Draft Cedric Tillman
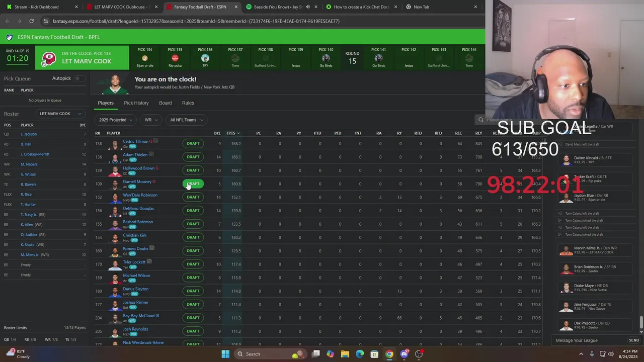Image resolution: width=644 pixels, height=362 pixels. tap(193, 143)
